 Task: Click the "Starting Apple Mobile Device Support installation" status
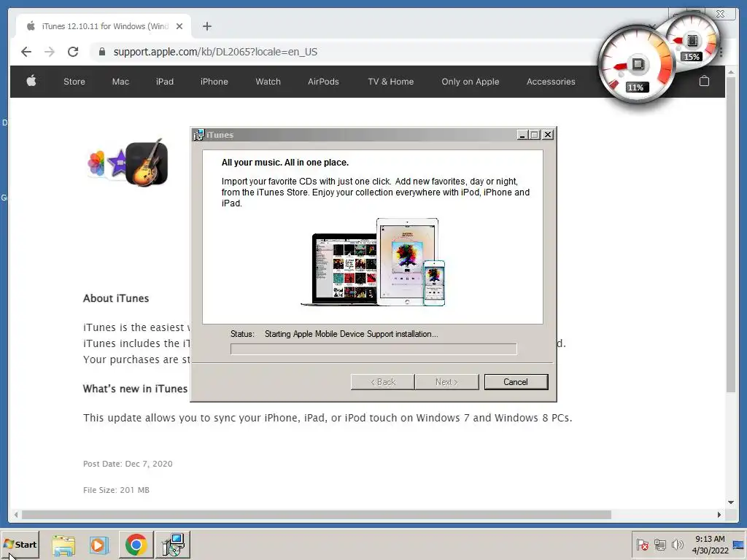[x=351, y=334]
